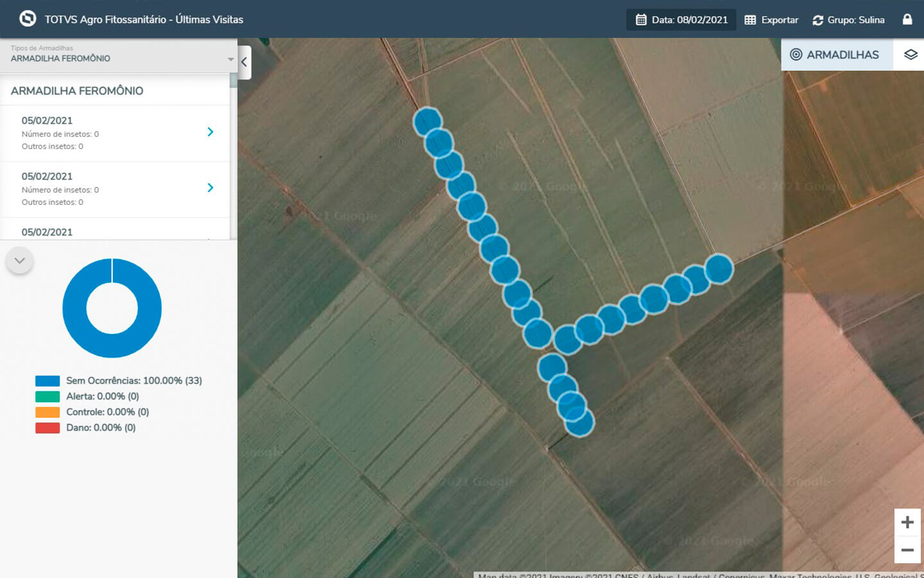Toggle red Dano legend entry
The image size is (924, 578).
[x=47, y=428]
